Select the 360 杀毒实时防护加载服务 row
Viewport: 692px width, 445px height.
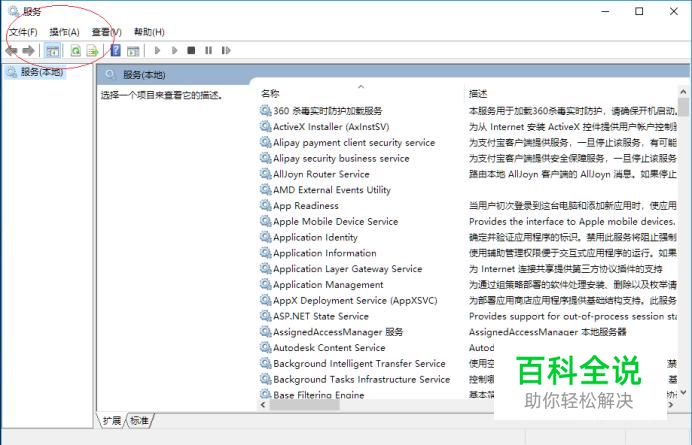[327, 111]
